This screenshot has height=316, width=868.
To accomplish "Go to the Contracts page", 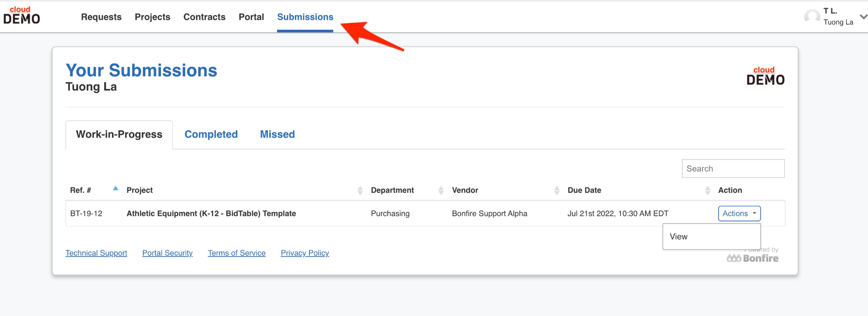I will click(204, 17).
